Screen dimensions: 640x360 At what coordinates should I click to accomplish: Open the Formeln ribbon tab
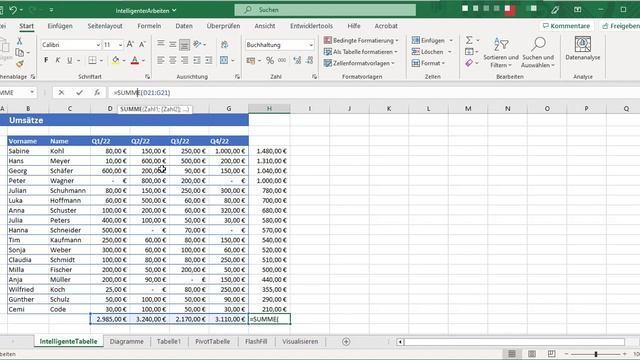[x=149, y=26]
